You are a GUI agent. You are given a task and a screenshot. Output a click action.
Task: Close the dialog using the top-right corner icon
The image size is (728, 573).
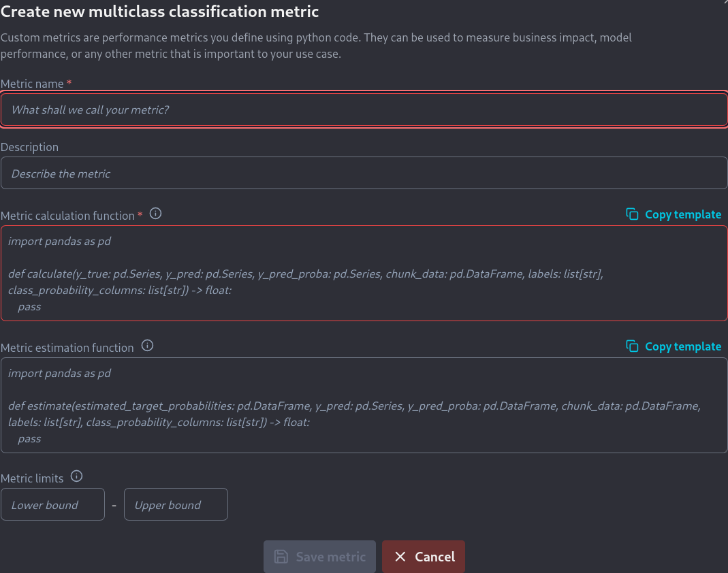[725, 2]
